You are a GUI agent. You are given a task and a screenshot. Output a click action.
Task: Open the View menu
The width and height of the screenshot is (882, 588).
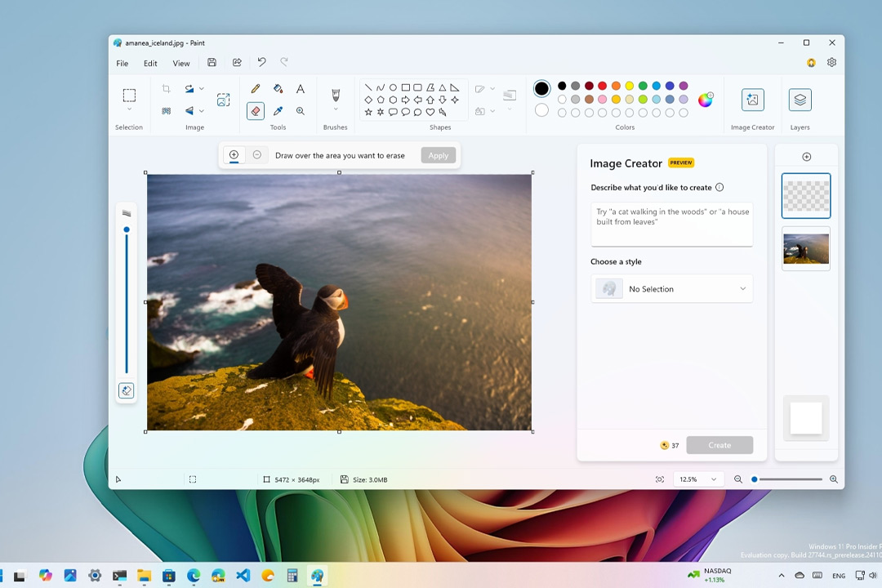(181, 64)
